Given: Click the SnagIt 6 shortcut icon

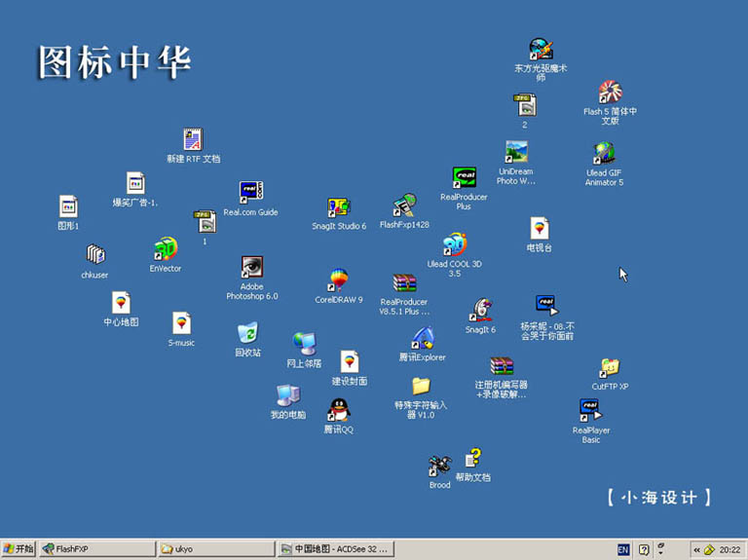Looking at the screenshot, I should (480, 310).
